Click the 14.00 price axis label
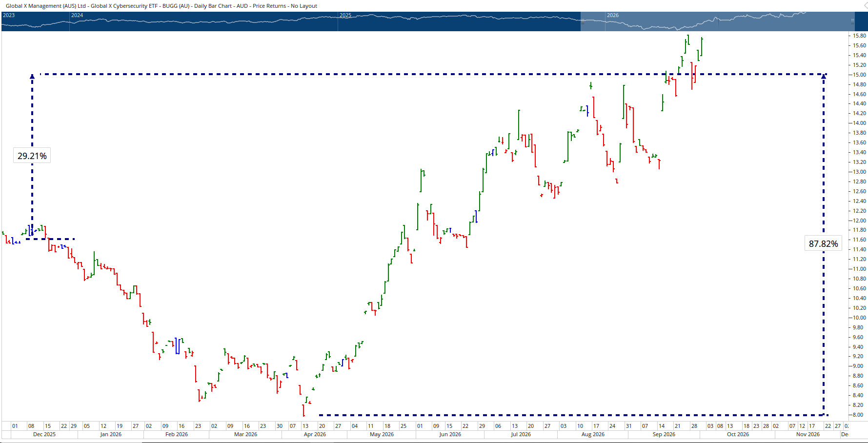The height and width of the screenshot is (443, 868). tap(860, 123)
